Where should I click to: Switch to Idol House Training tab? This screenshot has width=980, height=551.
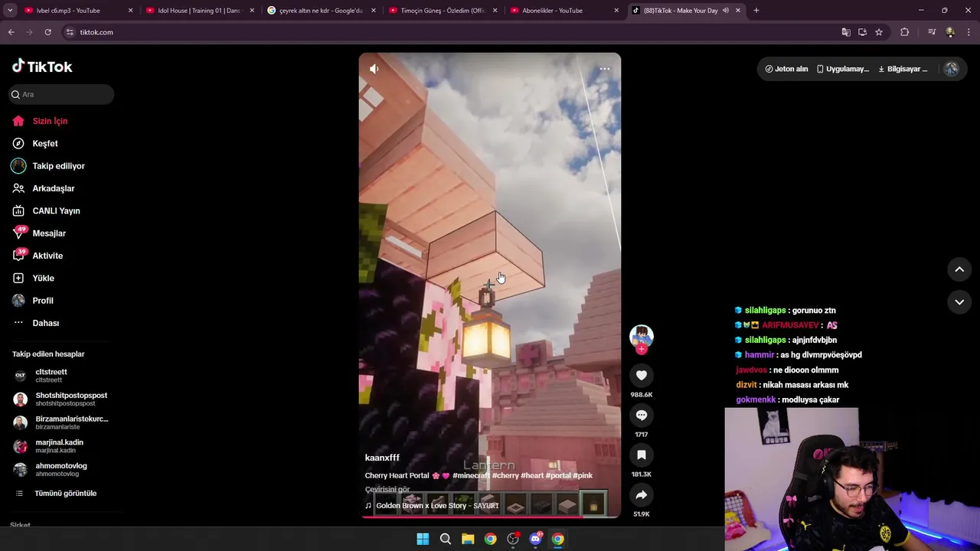199,11
